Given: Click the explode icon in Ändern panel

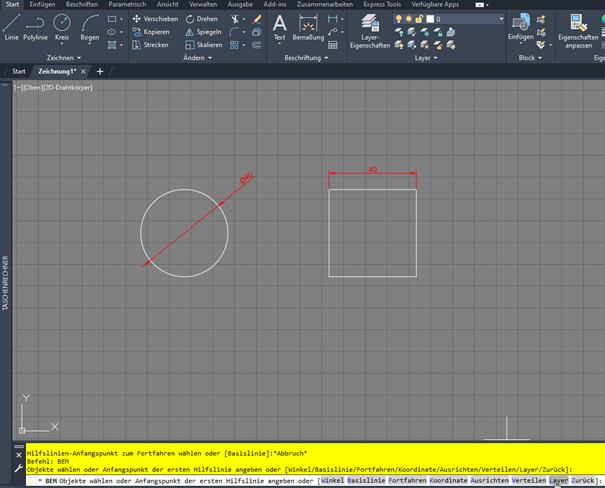Looking at the screenshot, I should point(257,32).
